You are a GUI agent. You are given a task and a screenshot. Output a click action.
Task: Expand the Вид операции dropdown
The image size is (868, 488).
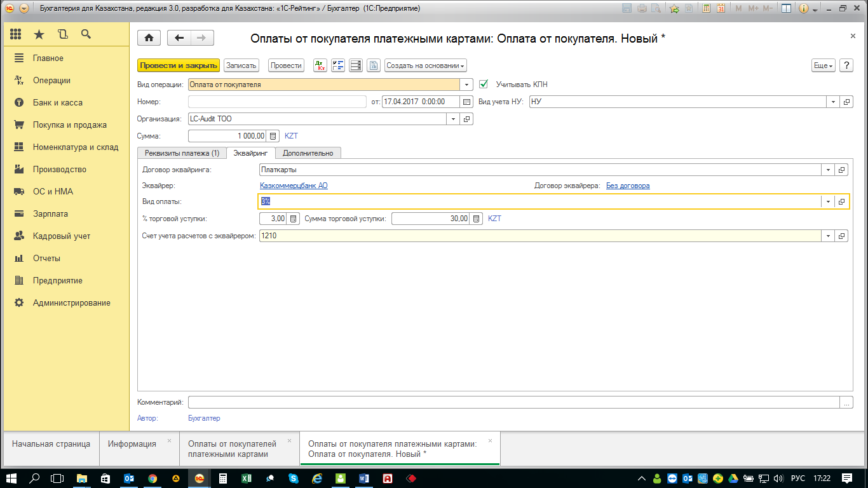pyautogui.click(x=468, y=85)
